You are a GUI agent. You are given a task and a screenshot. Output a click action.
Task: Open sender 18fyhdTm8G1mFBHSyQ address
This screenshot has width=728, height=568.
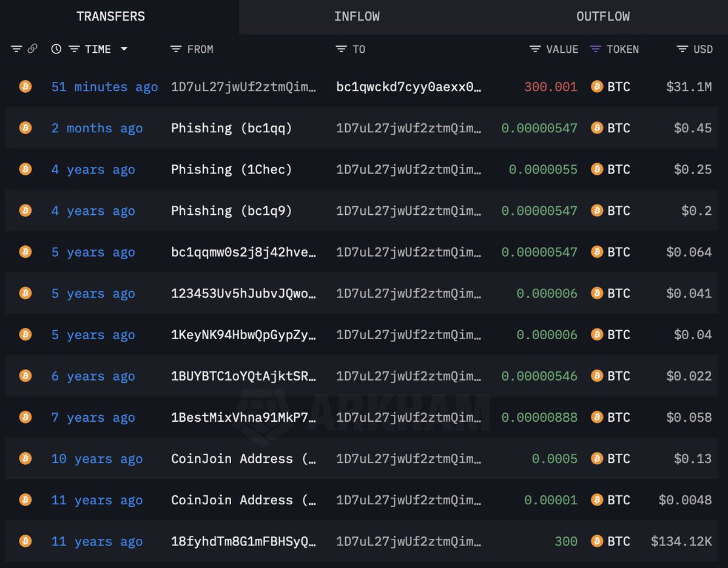[243, 541]
